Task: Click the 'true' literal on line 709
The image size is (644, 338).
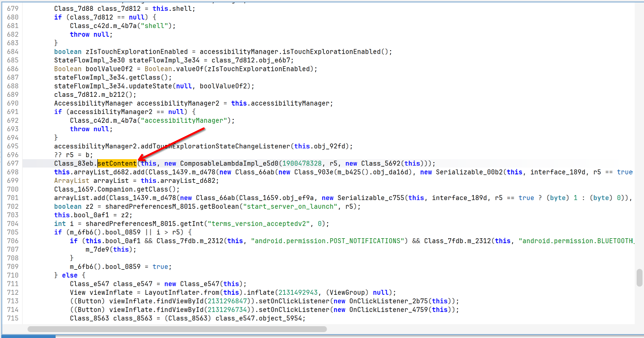Action: pyautogui.click(x=160, y=266)
